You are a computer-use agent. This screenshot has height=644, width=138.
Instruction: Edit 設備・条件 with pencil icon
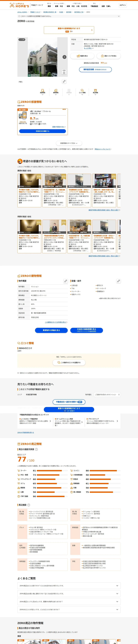coord(118,281)
